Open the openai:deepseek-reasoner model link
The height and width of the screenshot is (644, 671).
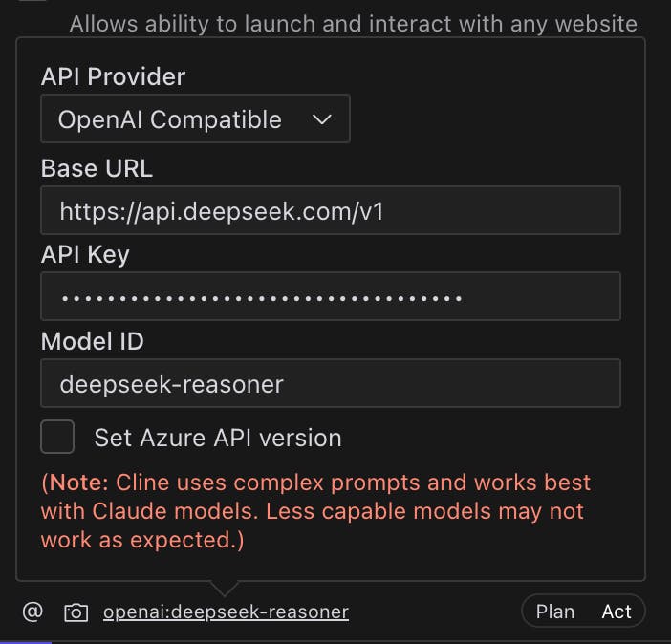click(226, 612)
